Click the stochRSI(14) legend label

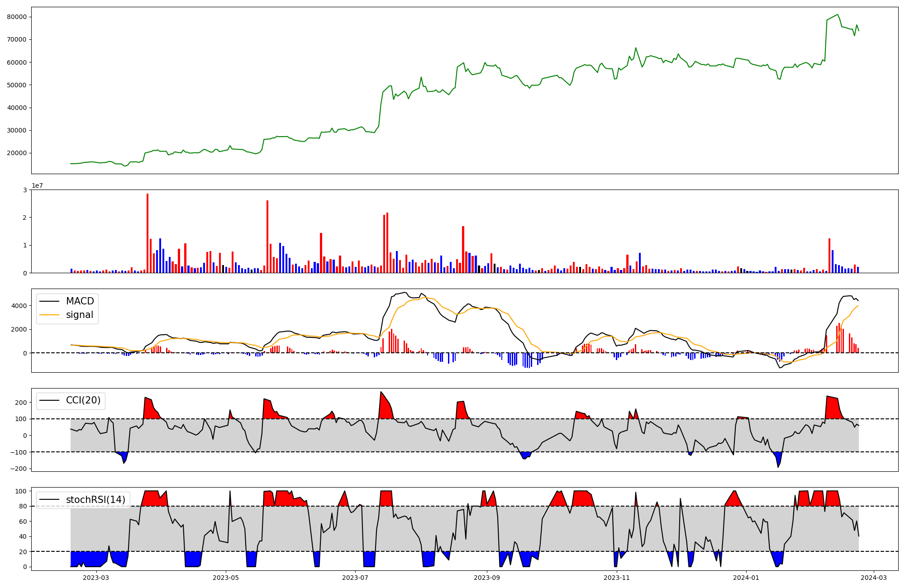pyautogui.click(x=95, y=500)
